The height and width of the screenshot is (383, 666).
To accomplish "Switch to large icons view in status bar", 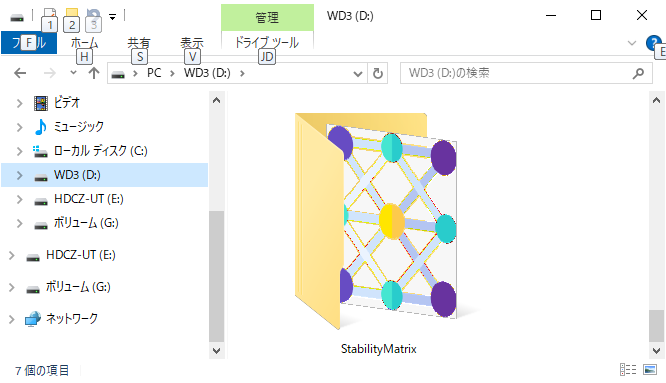I will (x=650, y=370).
